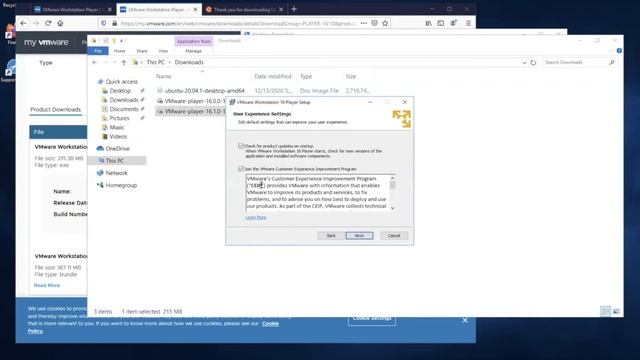Toggle Check for product updates on startup
The height and width of the screenshot is (360, 640).
[x=241, y=146]
